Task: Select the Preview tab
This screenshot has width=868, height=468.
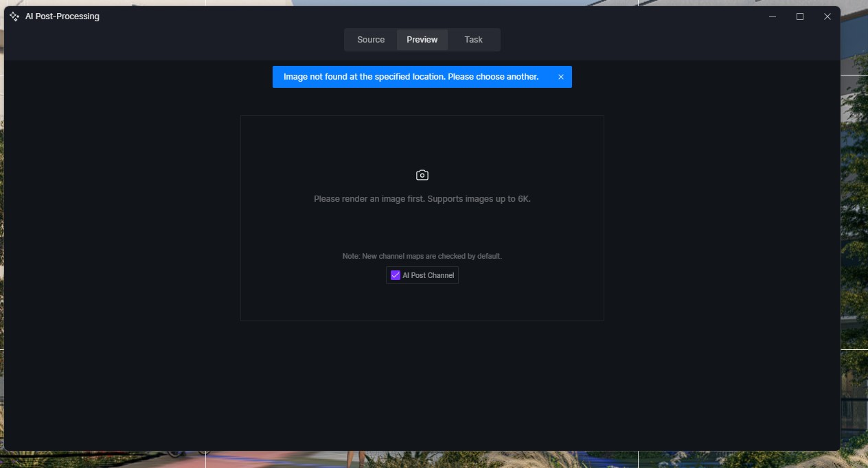Action: point(422,40)
